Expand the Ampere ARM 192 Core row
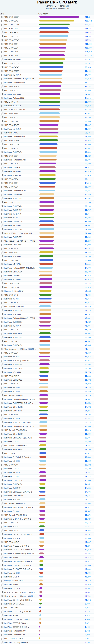94x644 pixels. click(2, 233)
